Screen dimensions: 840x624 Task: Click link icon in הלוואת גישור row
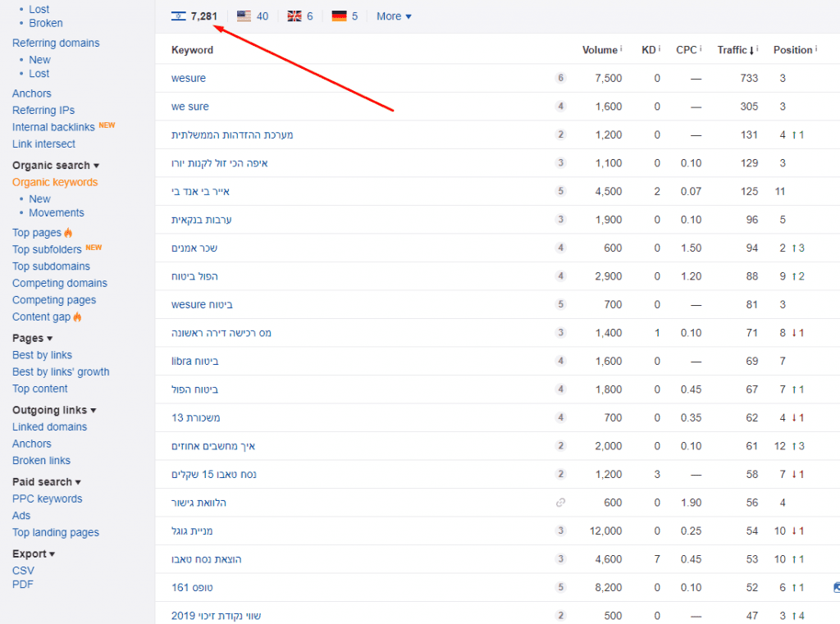click(560, 503)
